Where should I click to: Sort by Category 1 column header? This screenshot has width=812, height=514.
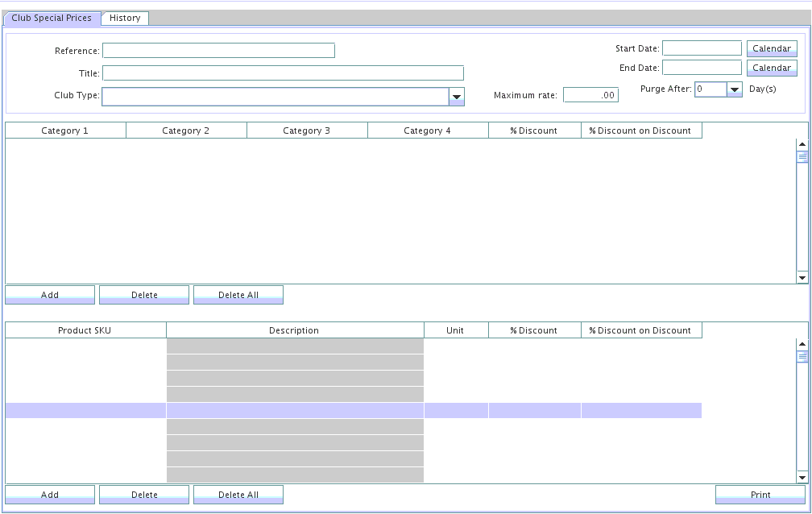(65, 131)
